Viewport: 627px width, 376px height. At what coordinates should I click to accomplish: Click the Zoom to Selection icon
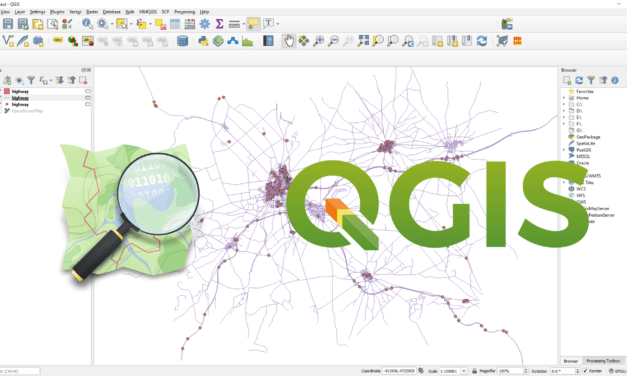(378, 41)
